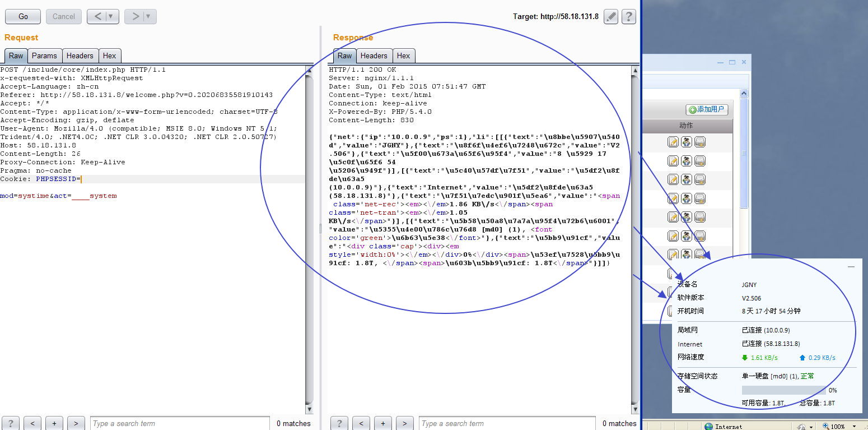Click the 动作 column header
This screenshot has height=430, width=868.
click(x=686, y=126)
